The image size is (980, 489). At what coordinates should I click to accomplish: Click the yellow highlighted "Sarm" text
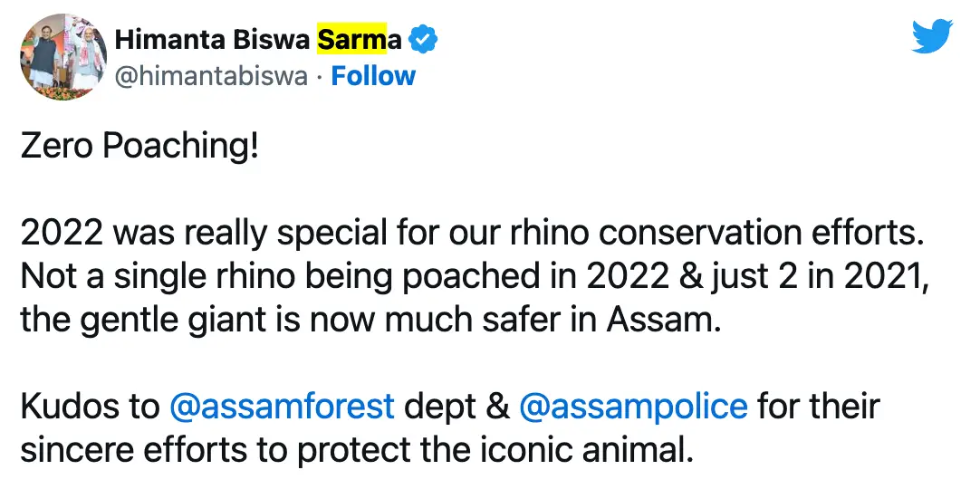point(351,40)
